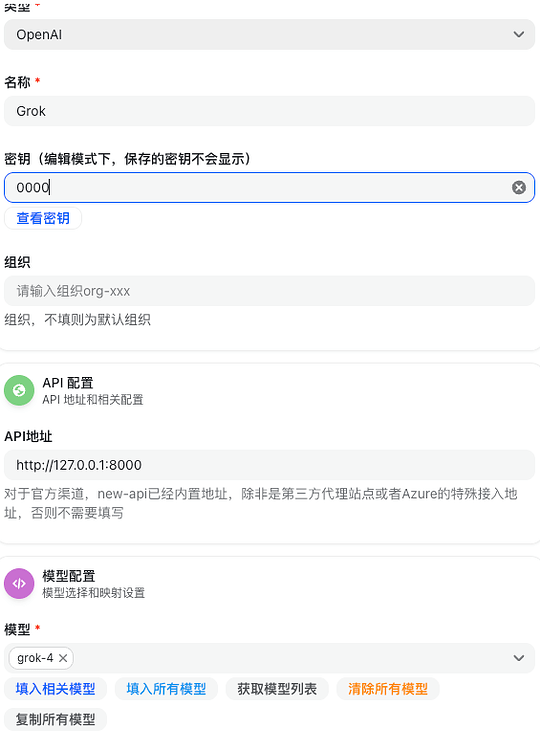Focus the organization org-xxx input field
This screenshot has width=540, height=750.
[269, 291]
